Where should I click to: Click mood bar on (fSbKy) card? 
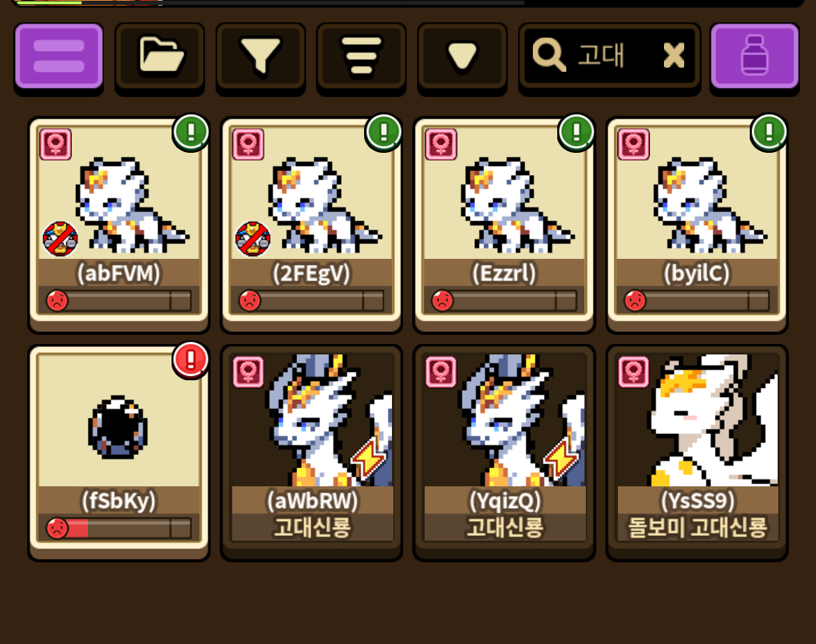pyautogui.click(x=119, y=528)
